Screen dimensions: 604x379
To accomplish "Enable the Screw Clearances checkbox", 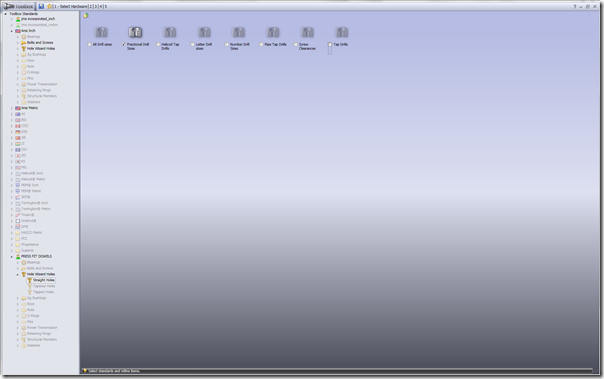I will pyautogui.click(x=295, y=44).
